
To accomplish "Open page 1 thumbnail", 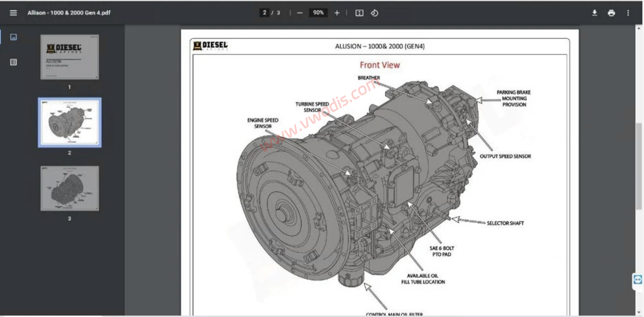I will pyautogui.click(x=70, y=57).
